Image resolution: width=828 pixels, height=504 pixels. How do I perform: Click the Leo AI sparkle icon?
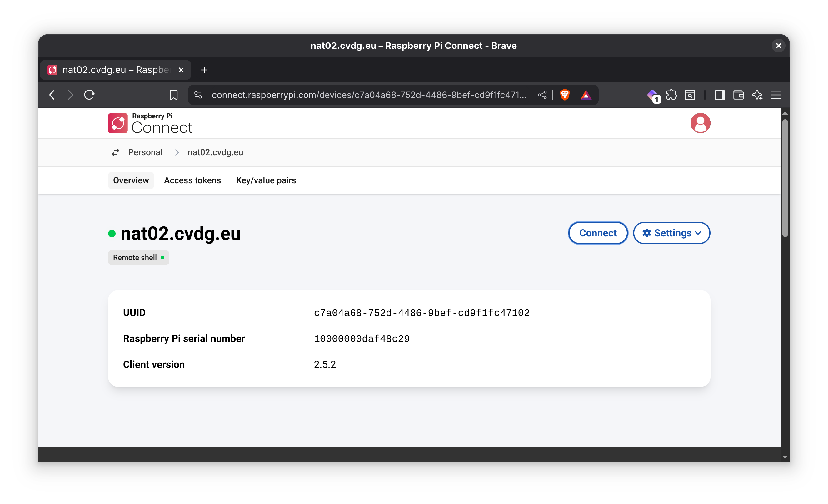point(757,95)
